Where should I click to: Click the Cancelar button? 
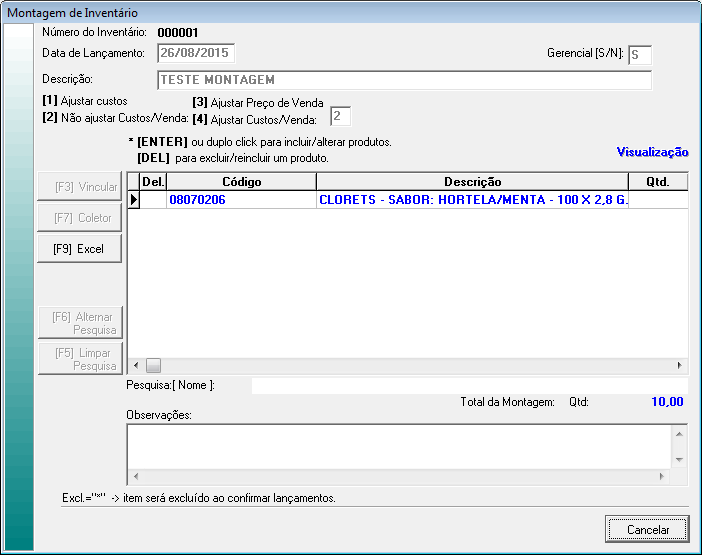pyautogui.click(x=647, y=529)
